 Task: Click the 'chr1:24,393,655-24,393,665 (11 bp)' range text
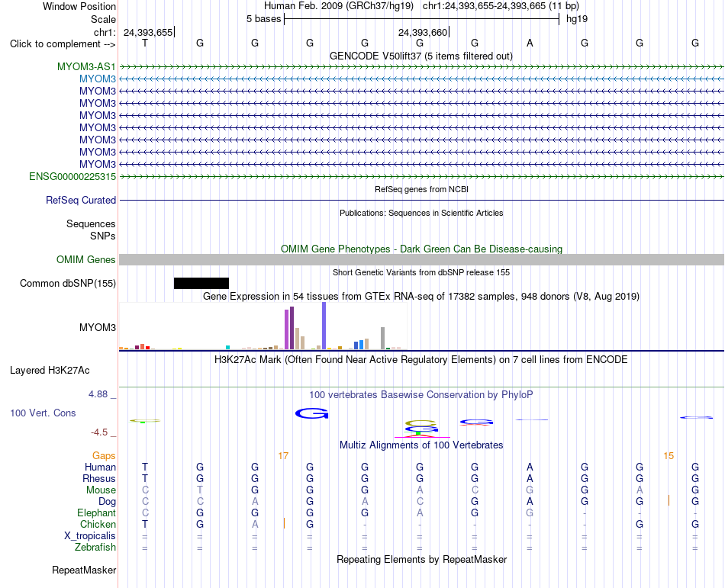tap(501, 6)
